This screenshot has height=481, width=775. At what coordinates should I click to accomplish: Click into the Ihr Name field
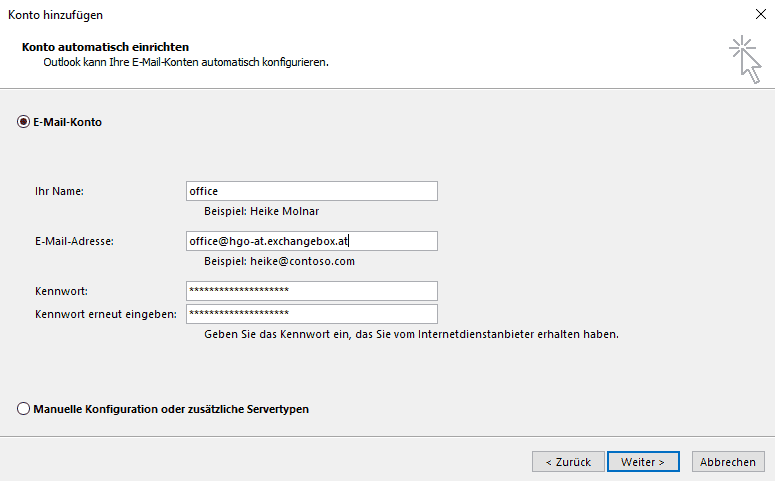click(x=311, y=191)
